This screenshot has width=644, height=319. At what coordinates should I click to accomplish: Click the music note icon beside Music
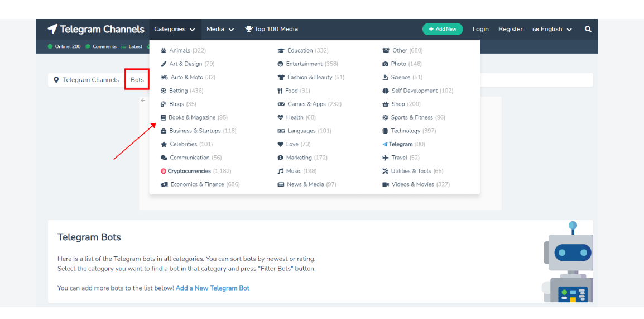pos(281,171)
